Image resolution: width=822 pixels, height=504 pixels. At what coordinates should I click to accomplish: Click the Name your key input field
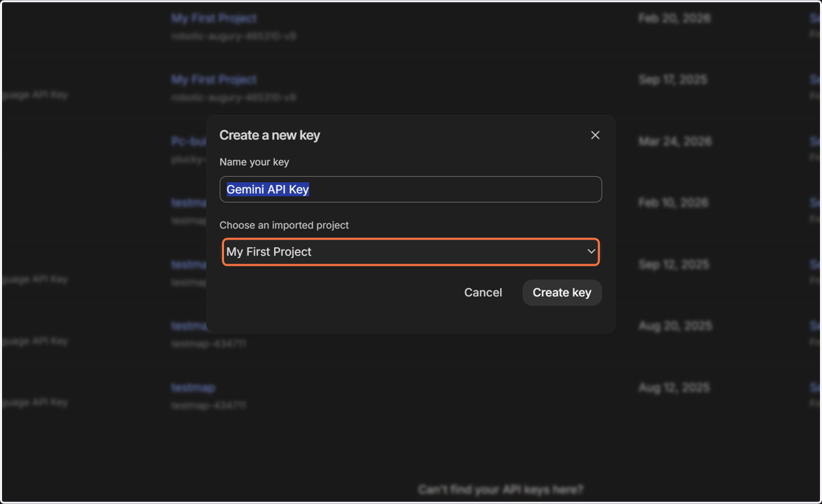point(410,190)
